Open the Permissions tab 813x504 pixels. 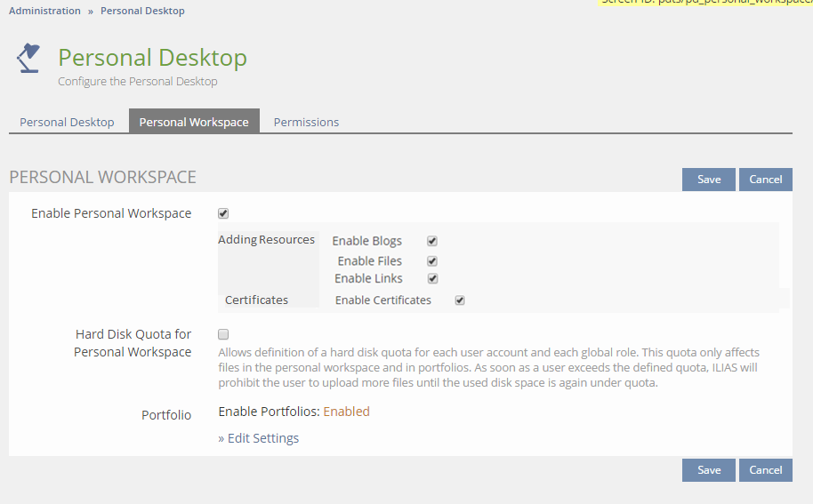pos(306,122)
